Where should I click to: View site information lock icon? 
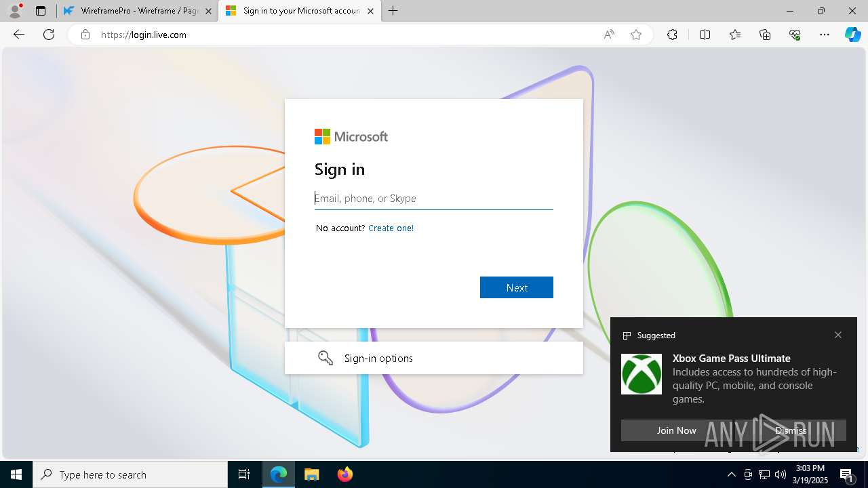point(85,35)
